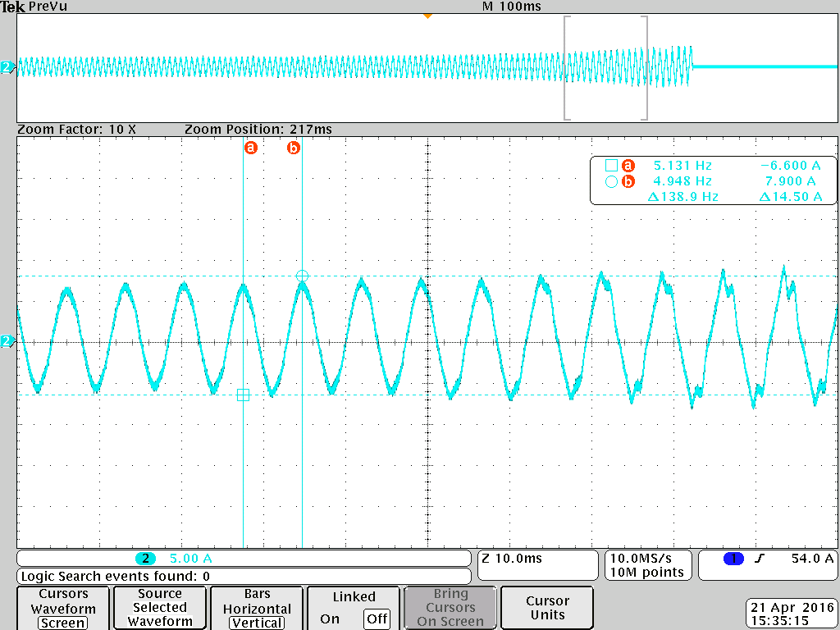Screen dimensions: 840x630
Task: Click the 21 Apr 2016 date readout
Action: [792, 608]
